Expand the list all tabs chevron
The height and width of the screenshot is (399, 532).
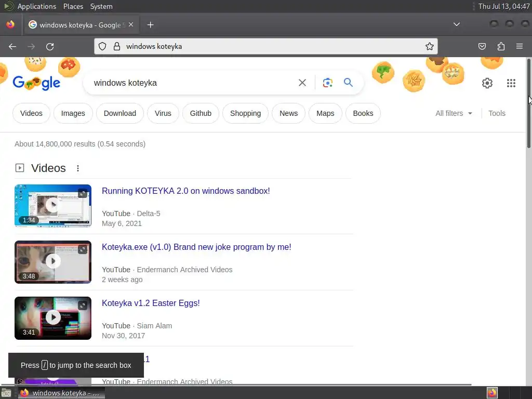tap(457, 24)
